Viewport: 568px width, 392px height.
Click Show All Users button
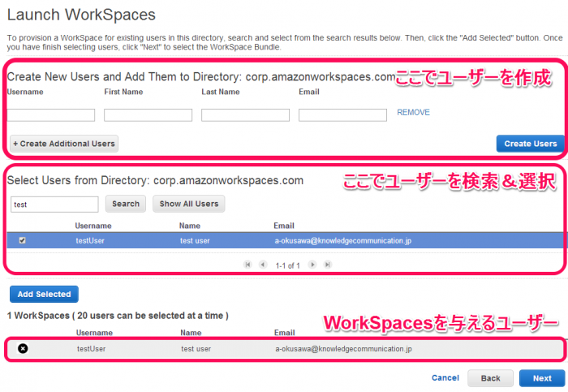(x=189, y=204)
